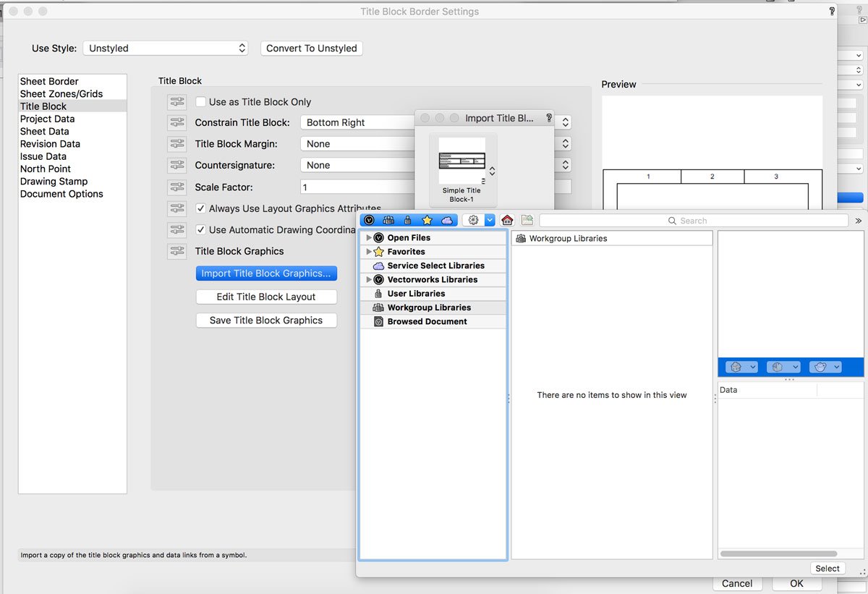
Task: Select Sheet Data in the settings list
Action: [x=45, y=132]
